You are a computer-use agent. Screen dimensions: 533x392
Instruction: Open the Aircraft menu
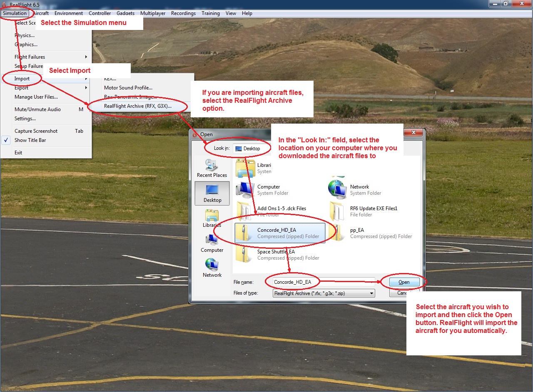(41, 13)
